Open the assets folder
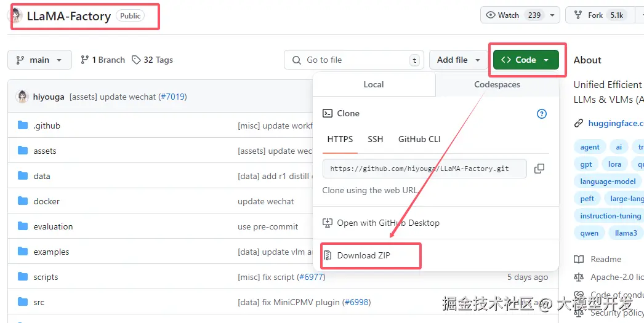Image resolution: width=644 pixels, height=323 pixels. point(45,151)
